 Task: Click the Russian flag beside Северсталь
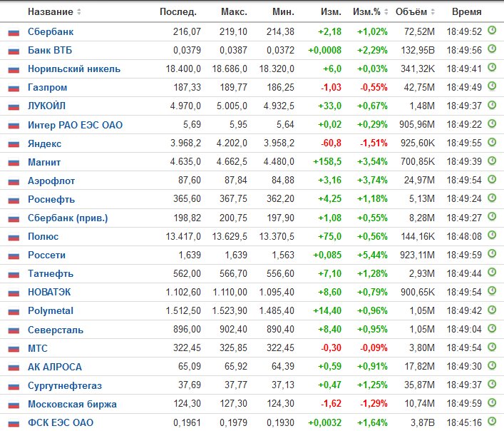click(14, 330)
